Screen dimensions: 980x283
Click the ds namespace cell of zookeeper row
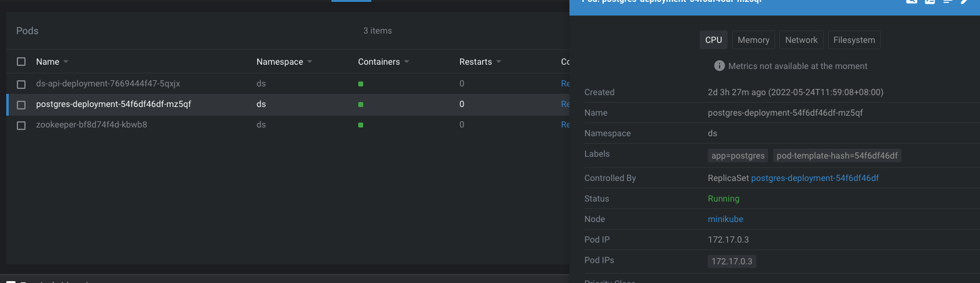coord(261,124)
